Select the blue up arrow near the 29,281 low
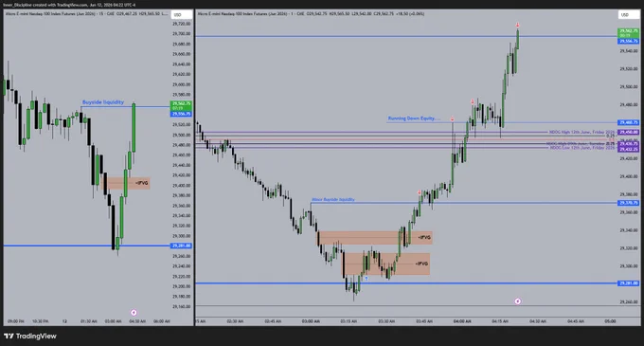 coord(367,278)
